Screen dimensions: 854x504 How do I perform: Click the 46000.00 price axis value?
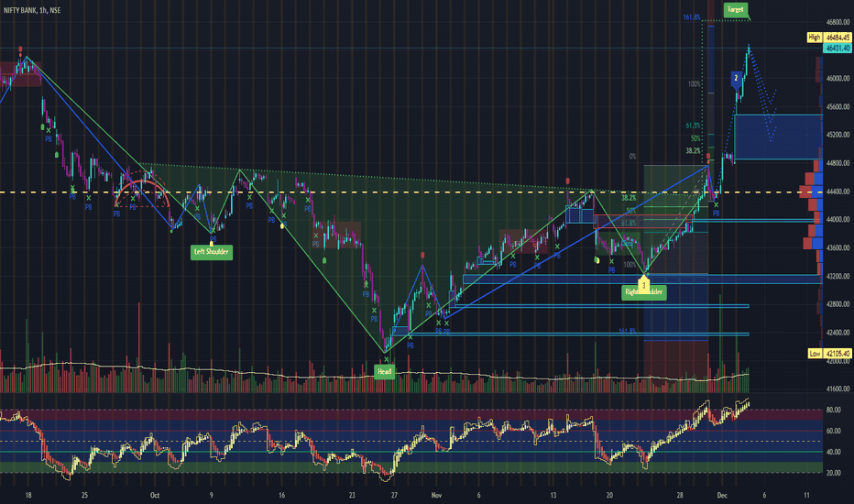838,79
